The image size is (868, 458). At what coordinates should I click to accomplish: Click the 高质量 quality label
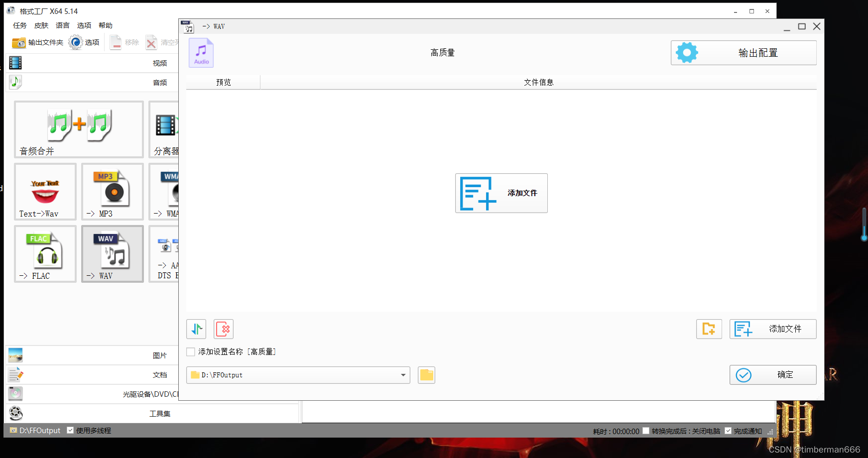click(443, 53)
